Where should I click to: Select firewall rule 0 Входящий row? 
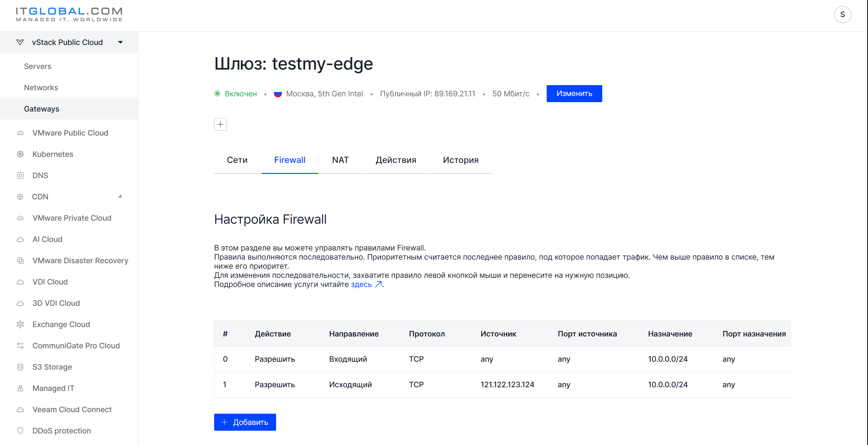click(502, 359)
